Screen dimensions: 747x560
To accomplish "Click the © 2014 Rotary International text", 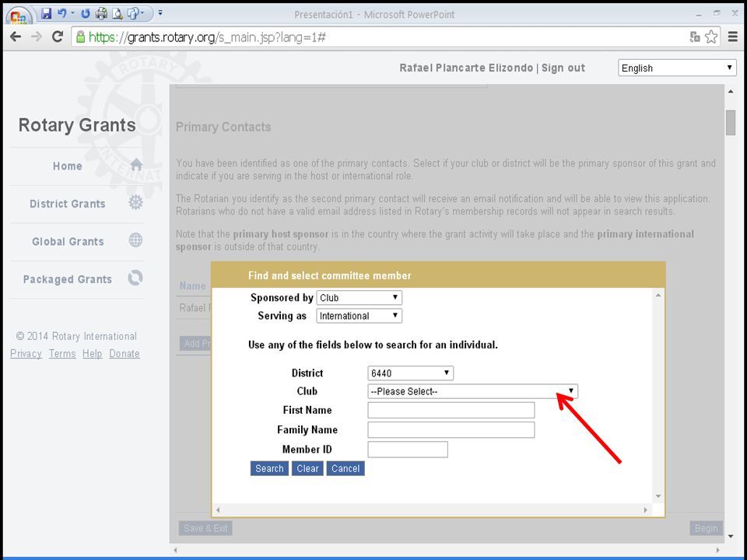I will 76,336.
